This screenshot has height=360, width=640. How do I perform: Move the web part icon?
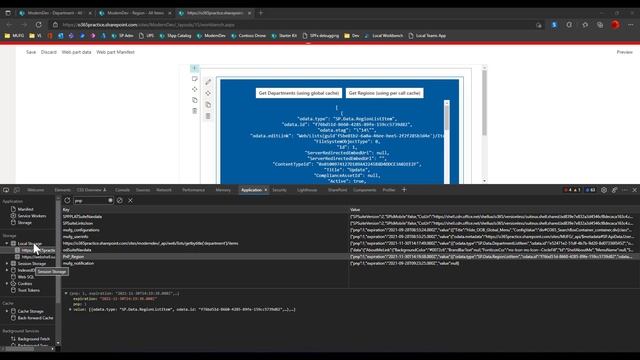[x=208, y=93]
